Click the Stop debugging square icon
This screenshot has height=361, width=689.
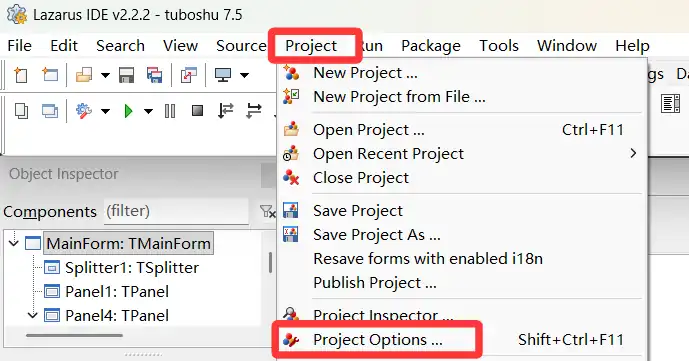(x=198, y=111)
